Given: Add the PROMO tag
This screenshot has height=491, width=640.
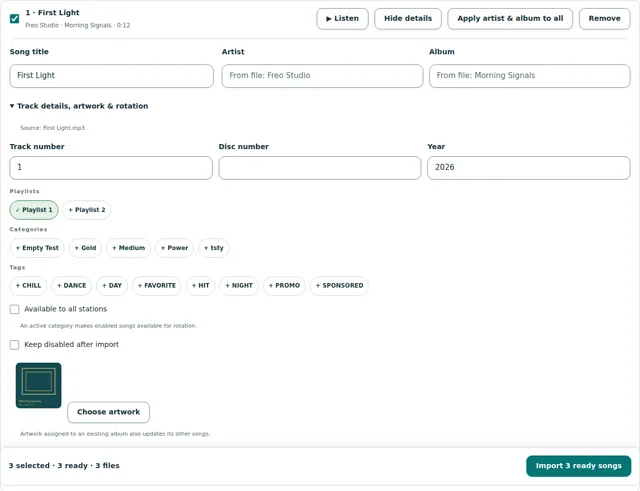Looking at the screenshot, I should (x=284, y=286).
